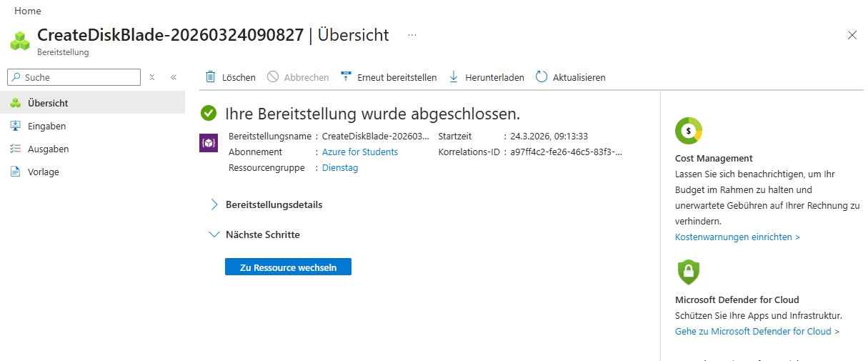Image resolution: width=868 pixels, height=361 pixels.
Task: Open the ellipsis more options menu
Action: (x=412, y=34)
